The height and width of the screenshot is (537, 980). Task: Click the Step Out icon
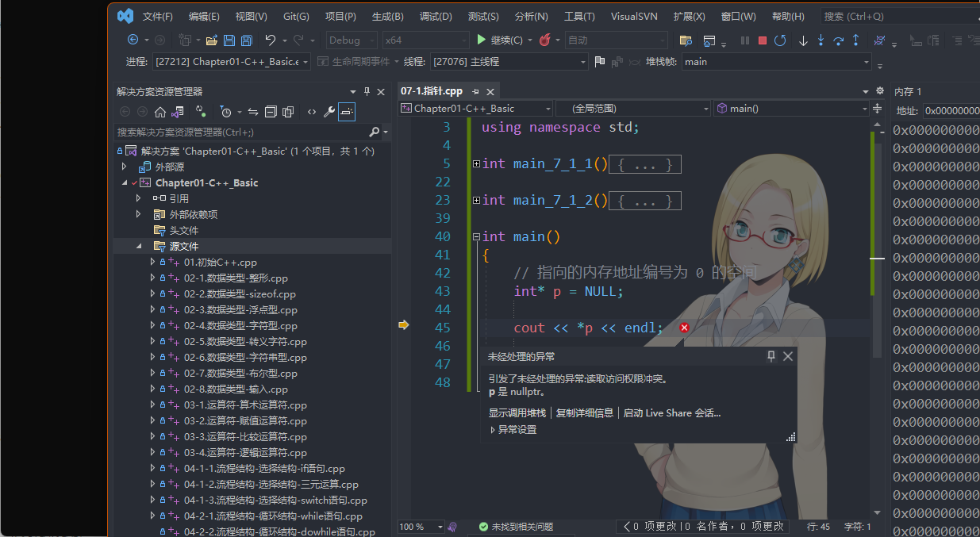(855, 40)
